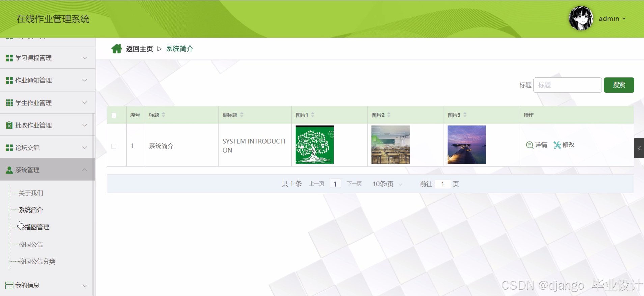Image resolution: width=644 pixels, height=296 pixels.
Task: Click the magnifier icon beside 详情
Action: tap(530, 145)
